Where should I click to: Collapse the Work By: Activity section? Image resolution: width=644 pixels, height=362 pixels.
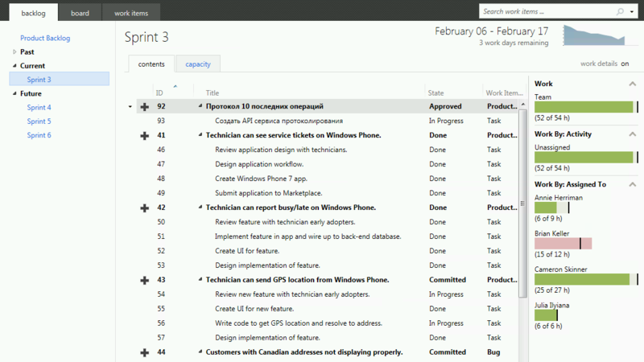[x=633, y=134]
